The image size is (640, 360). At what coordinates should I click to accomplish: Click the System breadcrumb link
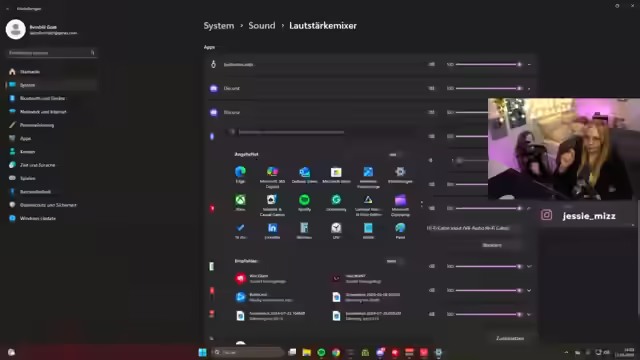coord(219,26)
